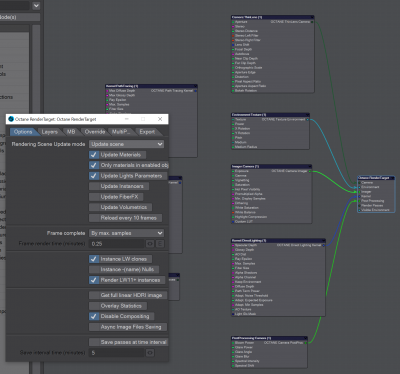Open the Rendering Scene Update mode dropdown
This screenshot has height=374, width=400.
(127, 144)
